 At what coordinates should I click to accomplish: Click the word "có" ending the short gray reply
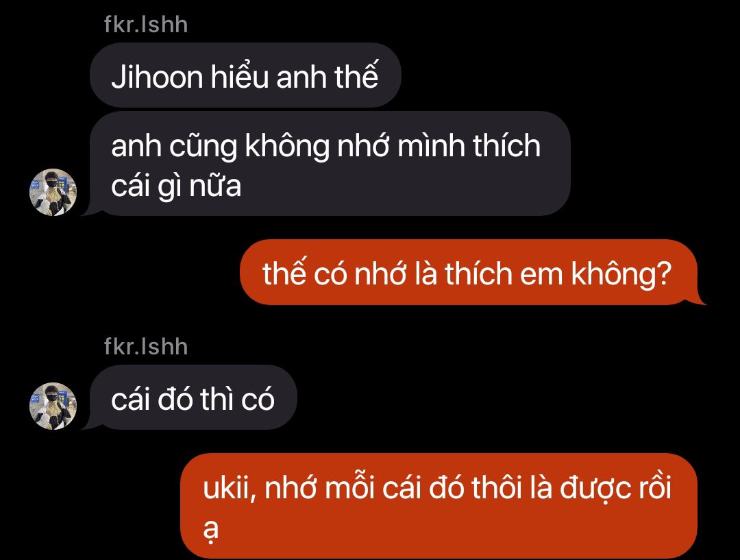pyautogui.click(x=258, y=399)
